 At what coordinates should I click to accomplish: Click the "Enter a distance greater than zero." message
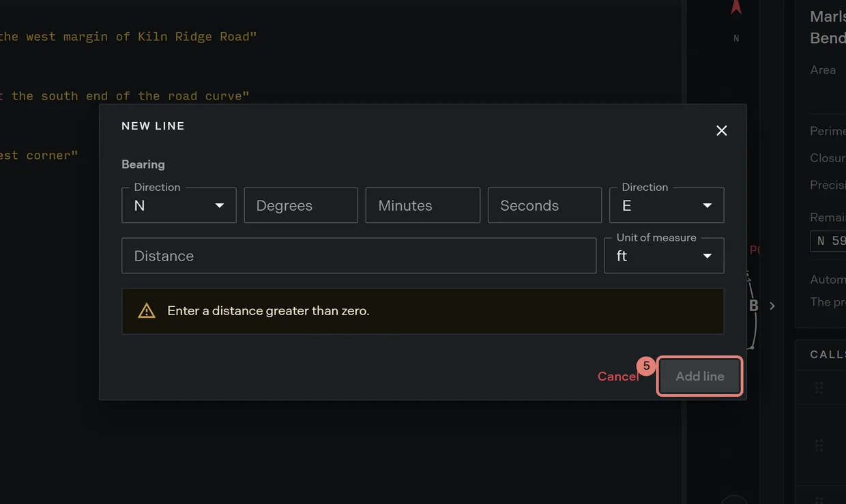pos(268,311)
